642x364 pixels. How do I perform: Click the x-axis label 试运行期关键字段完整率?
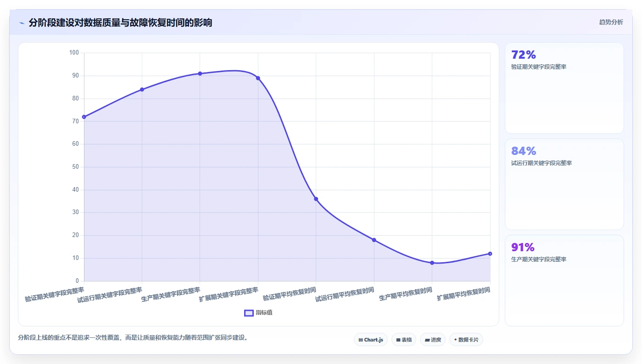tap(110, 295)
